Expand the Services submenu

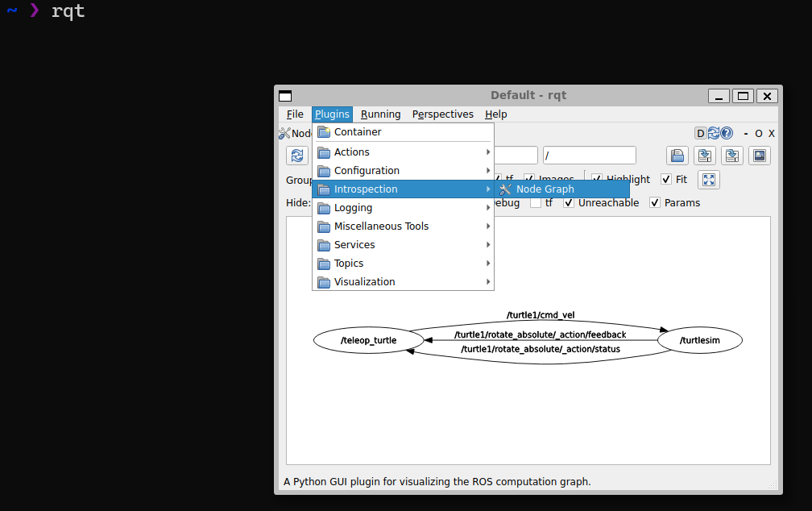tap(403, 244)
